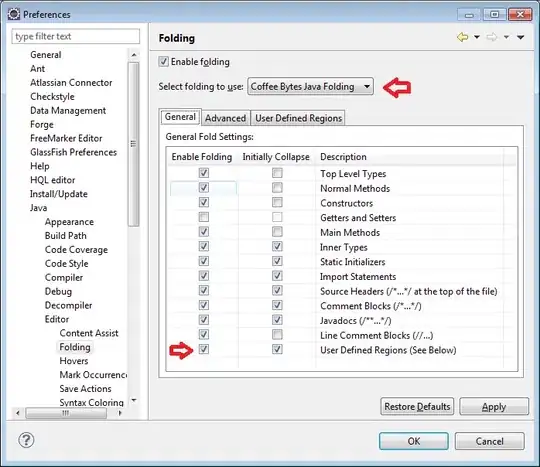Click the back navigation arrow icon
The width and height of the screenshot is (540, 467).
coord(463,37)
